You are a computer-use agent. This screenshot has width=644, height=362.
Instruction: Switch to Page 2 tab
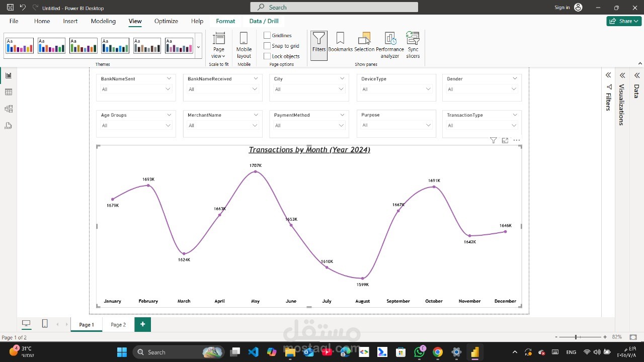[118, 325]
